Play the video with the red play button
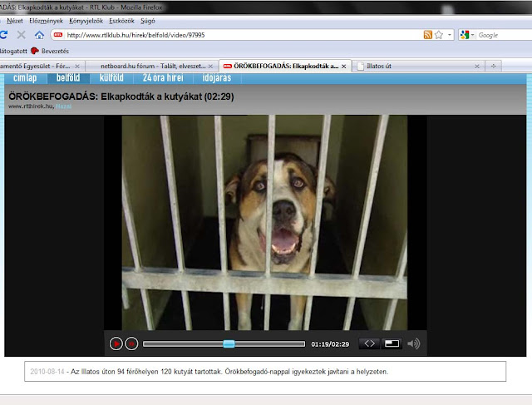This screenshot has height=405, width=532. coord(116,344)
